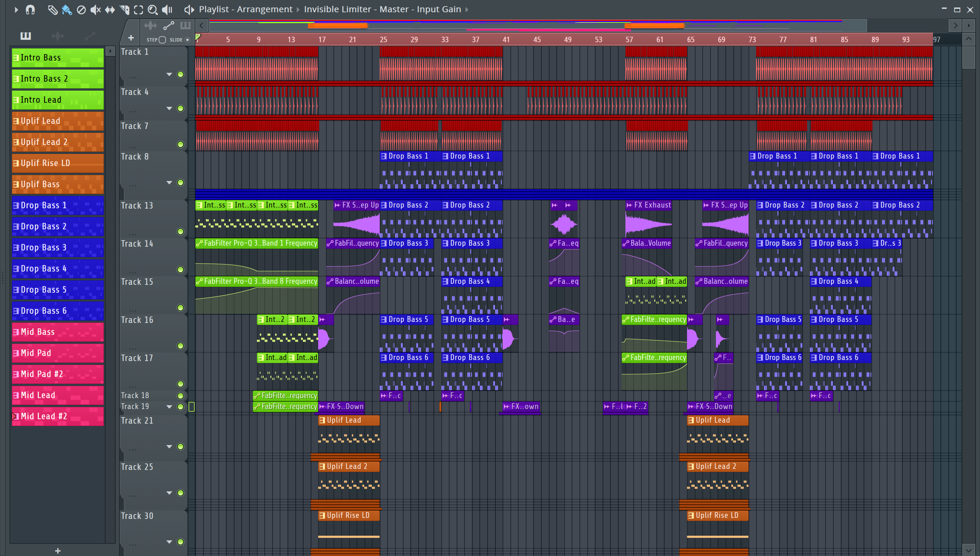This screenshot has height=556, width=980.
Task: Click the vertical scrollbar down arrow
Action: [x=968, y=550]
